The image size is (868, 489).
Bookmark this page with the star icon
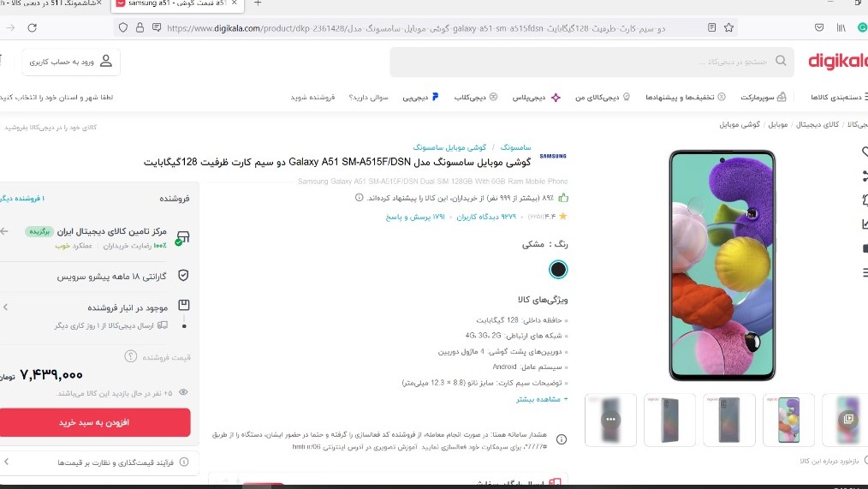click(728, 27)
